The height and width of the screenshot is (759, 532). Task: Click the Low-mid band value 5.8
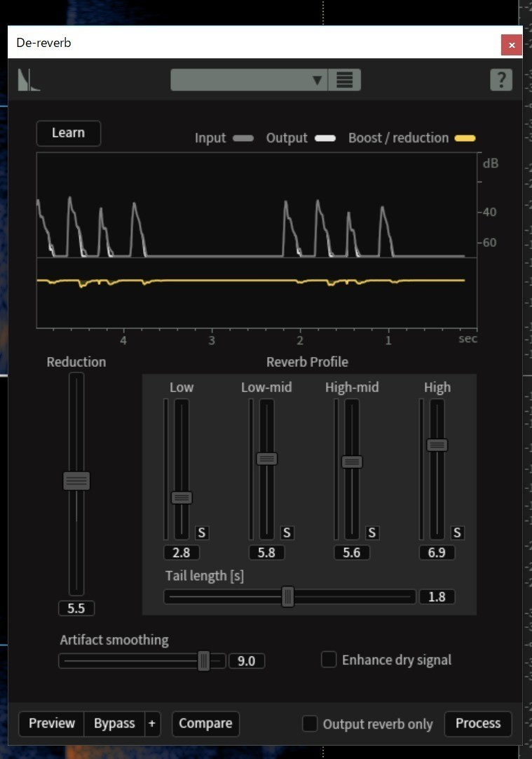click(x=266, y=552)
